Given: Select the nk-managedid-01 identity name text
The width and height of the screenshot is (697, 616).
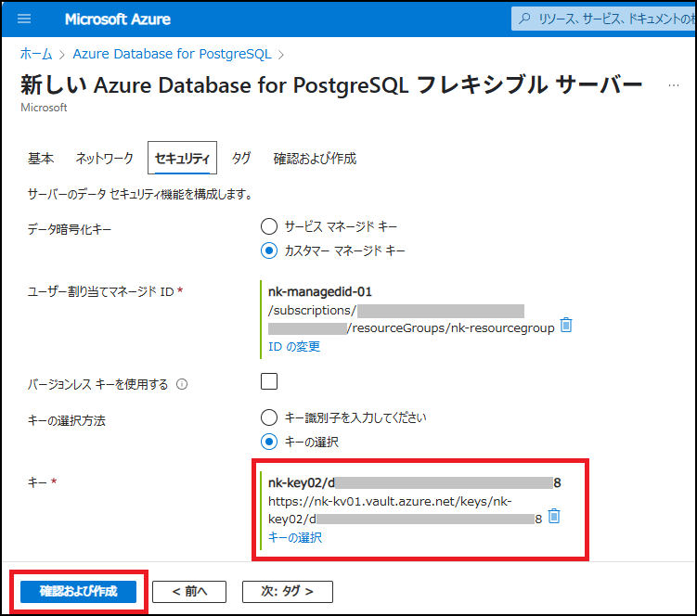Looking at the screenshot, I should click(320, 291).
